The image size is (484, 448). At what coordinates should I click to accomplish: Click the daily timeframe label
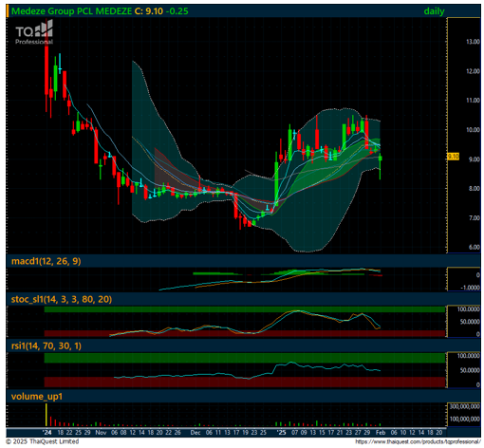pos(434,11)
